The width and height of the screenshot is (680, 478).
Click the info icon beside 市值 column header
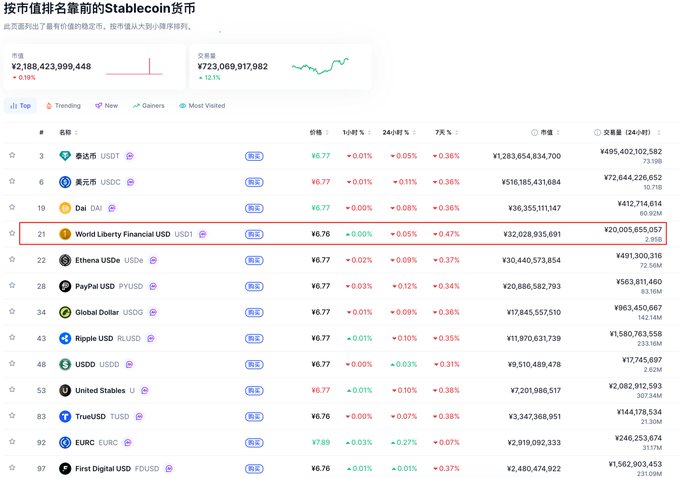click(x=534, y=132)
